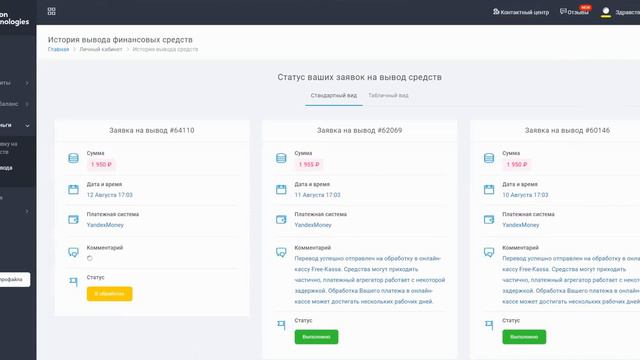Expand the first sidebar chevron
Viewport: 640px width, 360px height.
point(27,83)
